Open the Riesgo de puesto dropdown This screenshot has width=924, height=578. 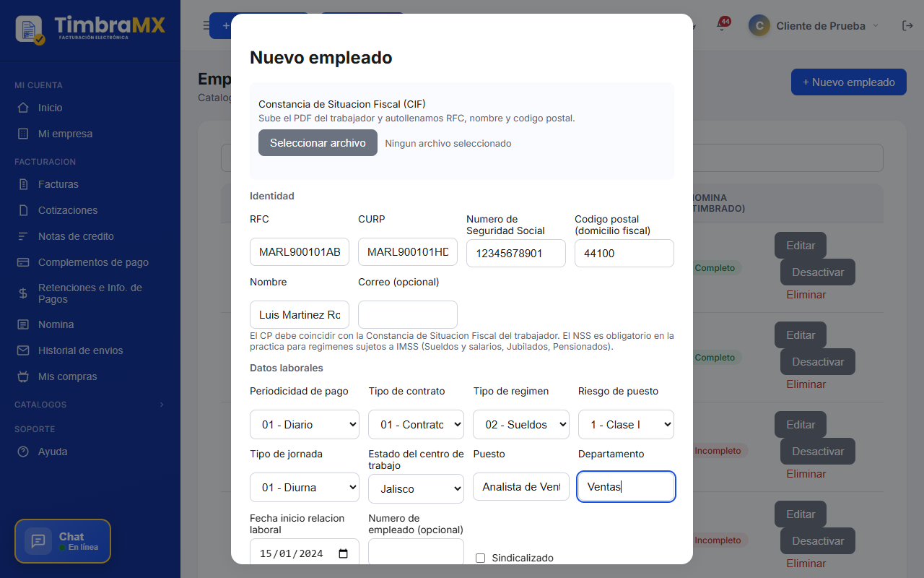pyautogui.click(x=626, y=424)
